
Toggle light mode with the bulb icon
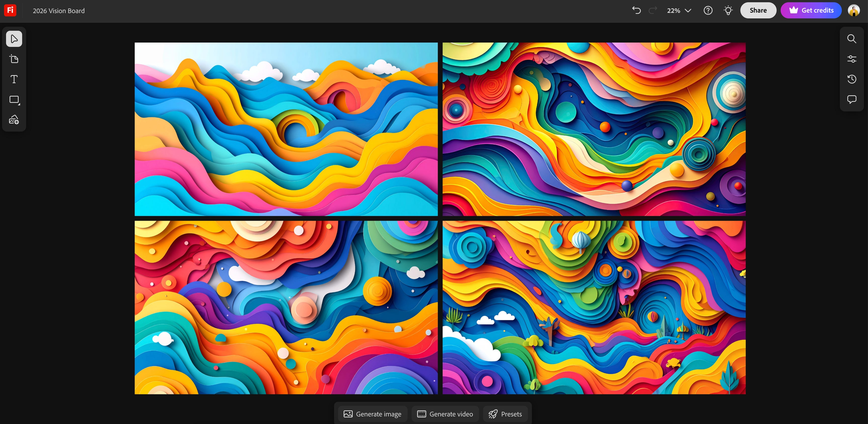(728, 10)
